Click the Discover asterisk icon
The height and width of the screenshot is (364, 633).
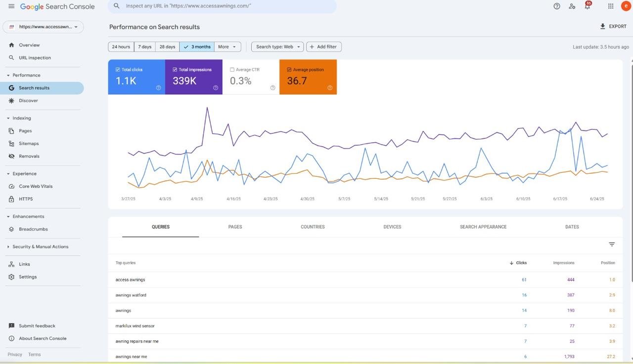point(11,100)
